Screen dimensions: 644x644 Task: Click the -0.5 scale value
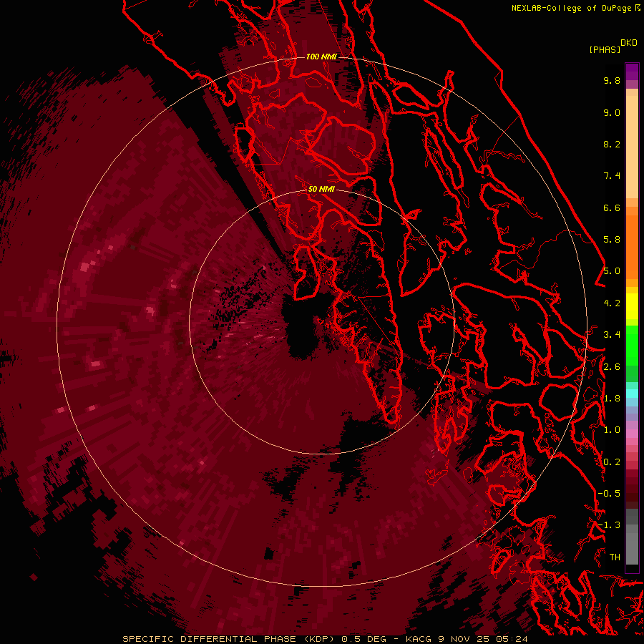[x=609, y=494]
